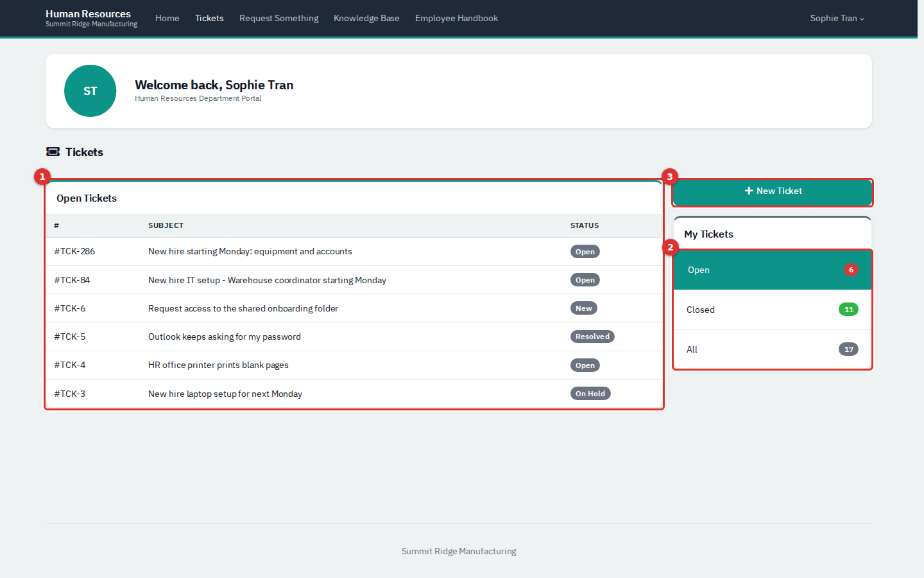
Task: Click the Resolved status badge
Action: [592, 337]
